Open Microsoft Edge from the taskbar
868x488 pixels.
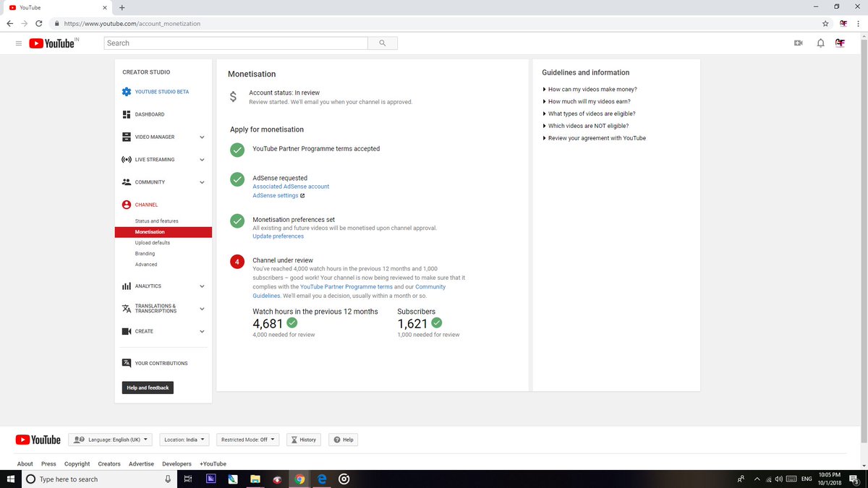[322, 479]
